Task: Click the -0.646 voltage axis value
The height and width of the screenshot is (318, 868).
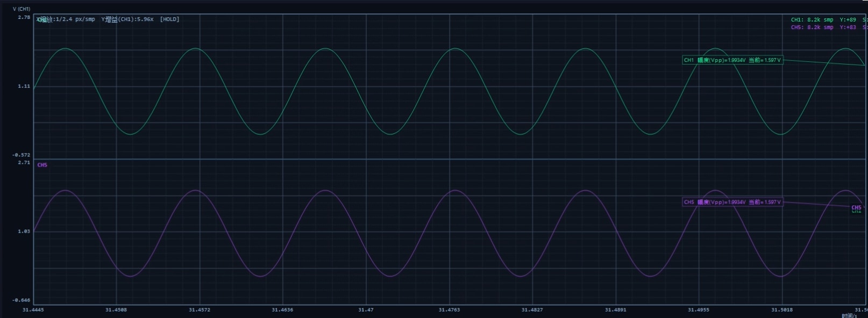Action: (22, 300)
